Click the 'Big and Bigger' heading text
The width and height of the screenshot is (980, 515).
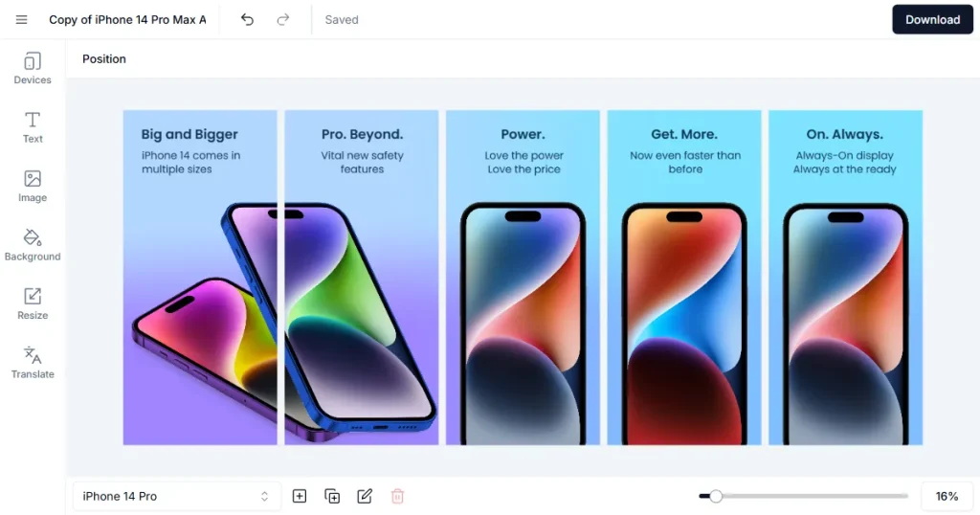pos(189,134)
